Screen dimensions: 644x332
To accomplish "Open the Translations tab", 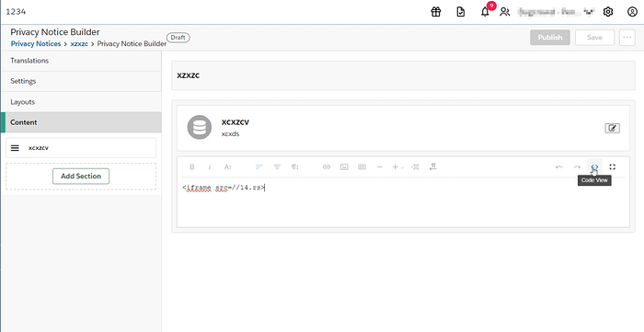I will (x=81, y=61).
